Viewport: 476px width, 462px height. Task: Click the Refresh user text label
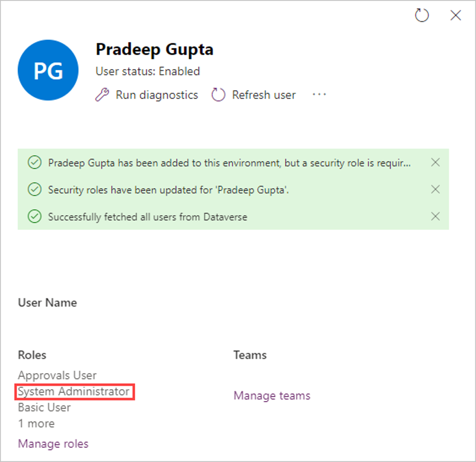tap(264, 95)
